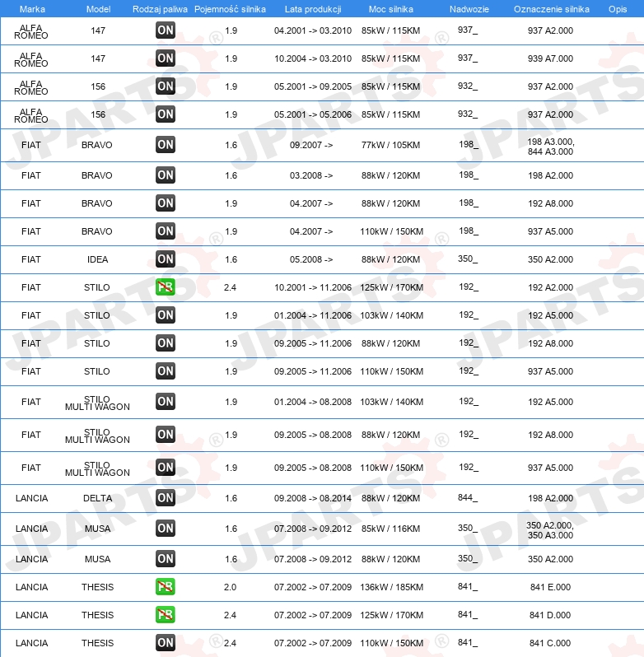Click production years 04.2001 -> 03.2010
Image resolution: width=644 pixels, height=657 pixels.
point(313,30)
